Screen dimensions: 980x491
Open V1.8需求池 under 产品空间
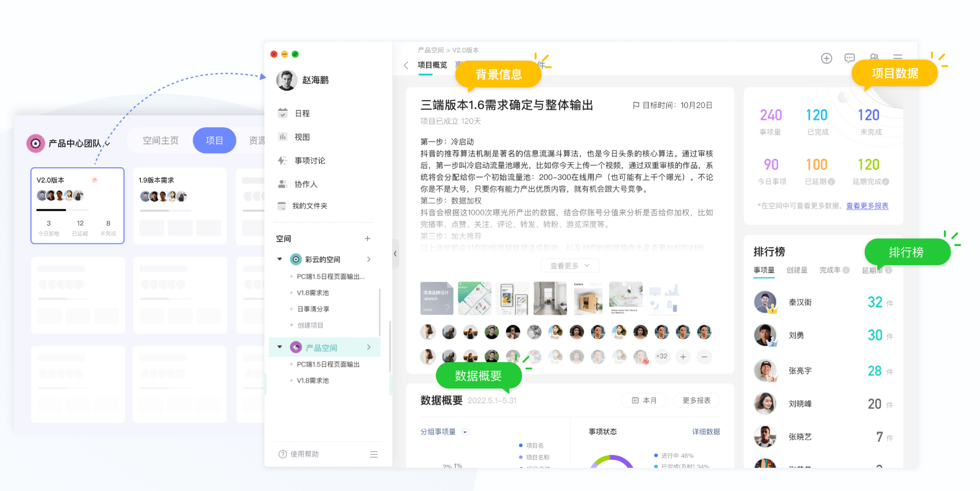(313, 381)
